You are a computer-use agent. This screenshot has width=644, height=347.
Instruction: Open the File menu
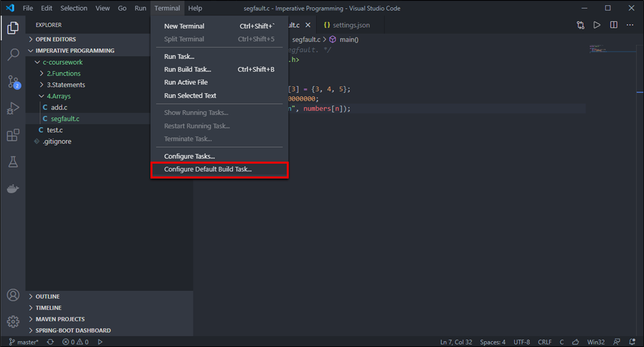pyautogui.click(x=28, y=8)
